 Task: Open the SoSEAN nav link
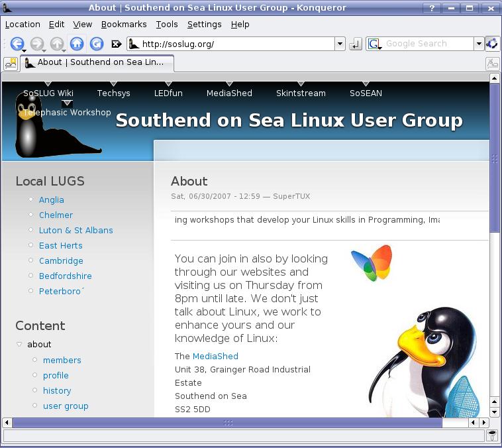pyautogui.click(x=366, y=93)
